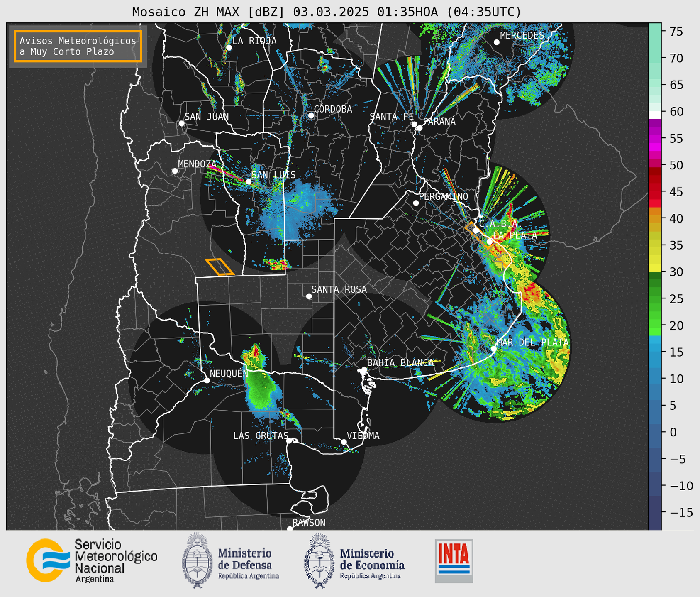Click the white 60 dBZ band on scale

(x=655, y=115)
